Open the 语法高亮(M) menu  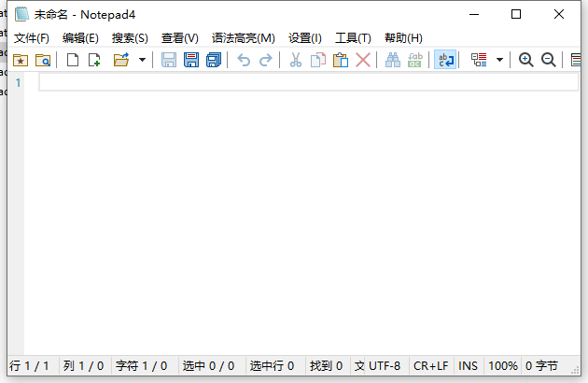pyautogui.click(x=243, y=38)
